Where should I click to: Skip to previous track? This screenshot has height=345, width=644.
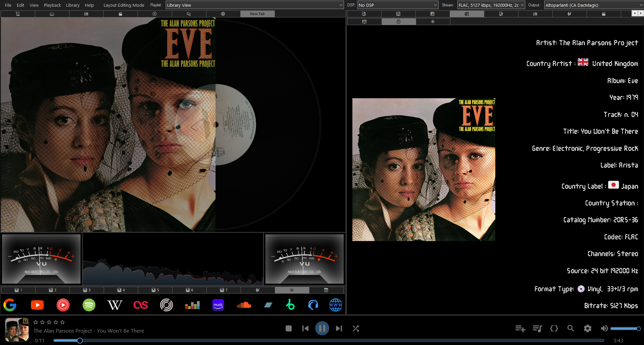(x=305, y=328)
